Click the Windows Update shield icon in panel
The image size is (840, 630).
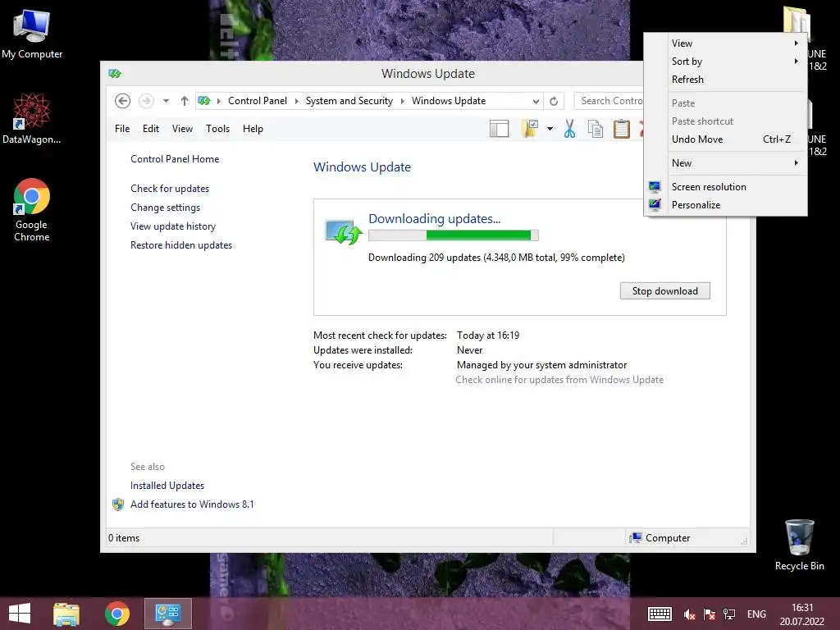pyautogui.click(x=344, y=232)
